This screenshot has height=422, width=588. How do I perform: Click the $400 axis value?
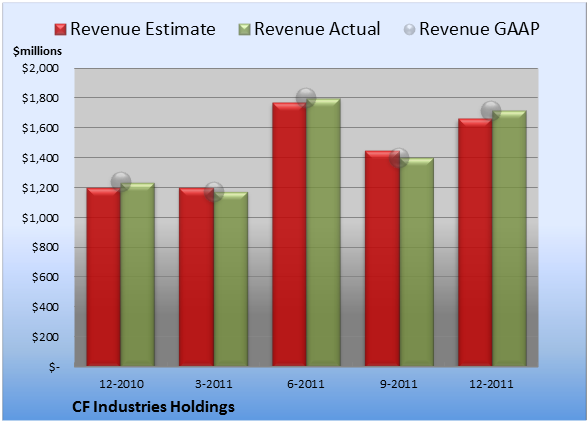[x=45, y=307]
